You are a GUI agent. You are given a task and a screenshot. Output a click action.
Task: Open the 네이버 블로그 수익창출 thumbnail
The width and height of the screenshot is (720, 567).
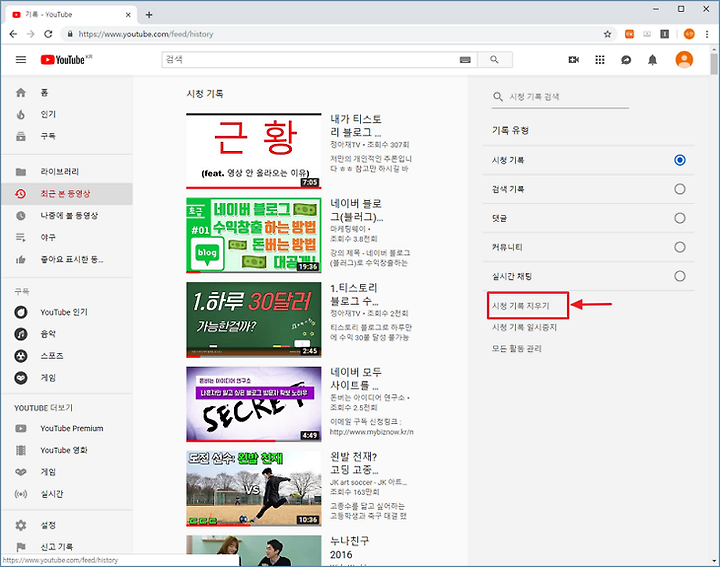click(x=253, y=235)
